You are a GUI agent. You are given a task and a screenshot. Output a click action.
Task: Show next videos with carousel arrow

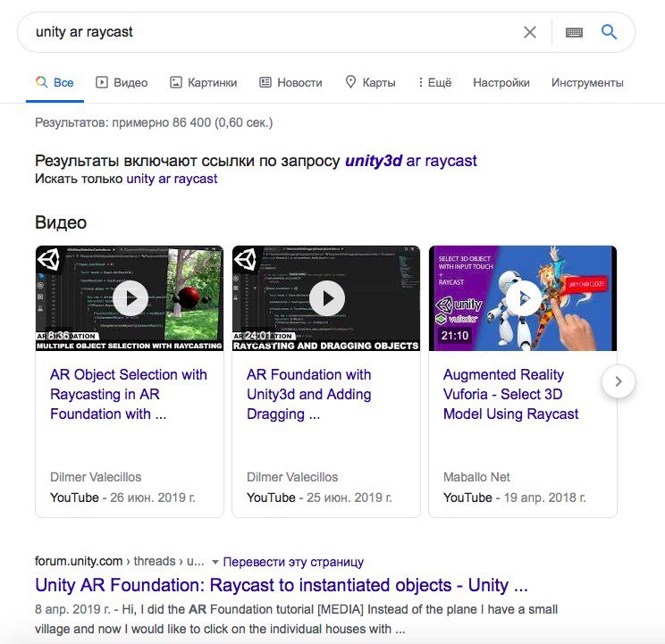click(x=619, y=381)
